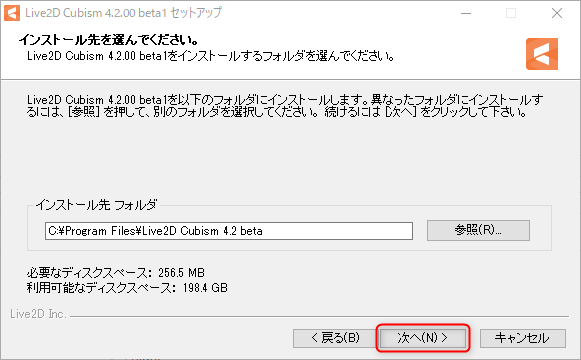The height and width of the screenshot is (360, 581).
Task: Click the available disk space 198.4 GB text
Action: point(127,288)
